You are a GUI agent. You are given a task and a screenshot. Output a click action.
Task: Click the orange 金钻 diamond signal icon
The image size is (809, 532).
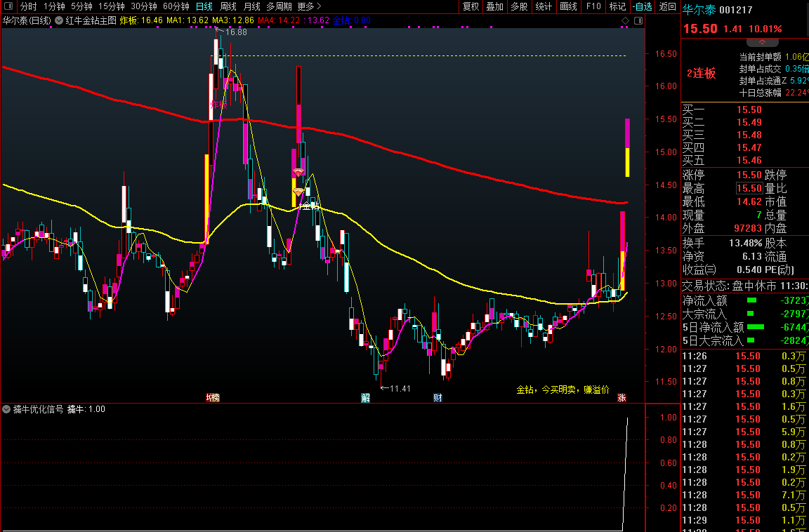tap(298, 192)
